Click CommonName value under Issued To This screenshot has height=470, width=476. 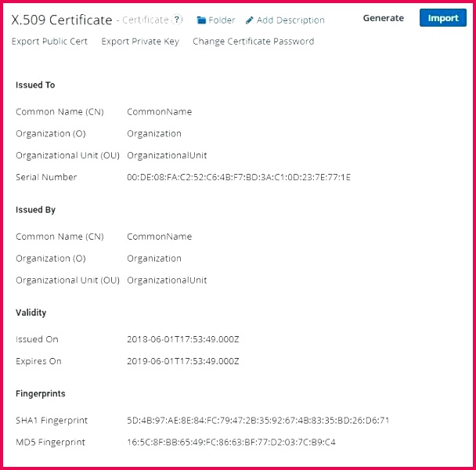[x=160, y=112]
